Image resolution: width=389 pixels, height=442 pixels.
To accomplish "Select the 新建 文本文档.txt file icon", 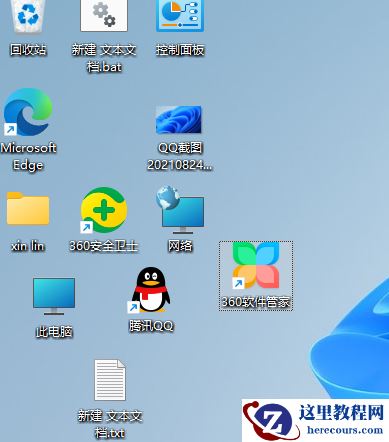I will tap(110, 380).
